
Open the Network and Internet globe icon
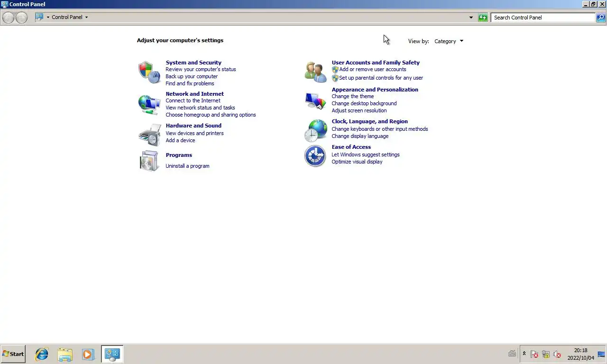pyautogui.click(x=149, y=104)
